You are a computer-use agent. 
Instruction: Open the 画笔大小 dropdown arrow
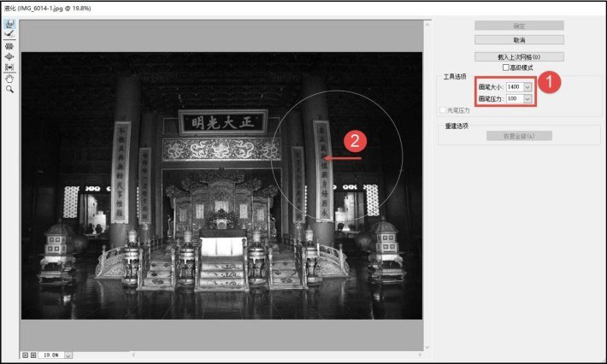tap(527, 87)
